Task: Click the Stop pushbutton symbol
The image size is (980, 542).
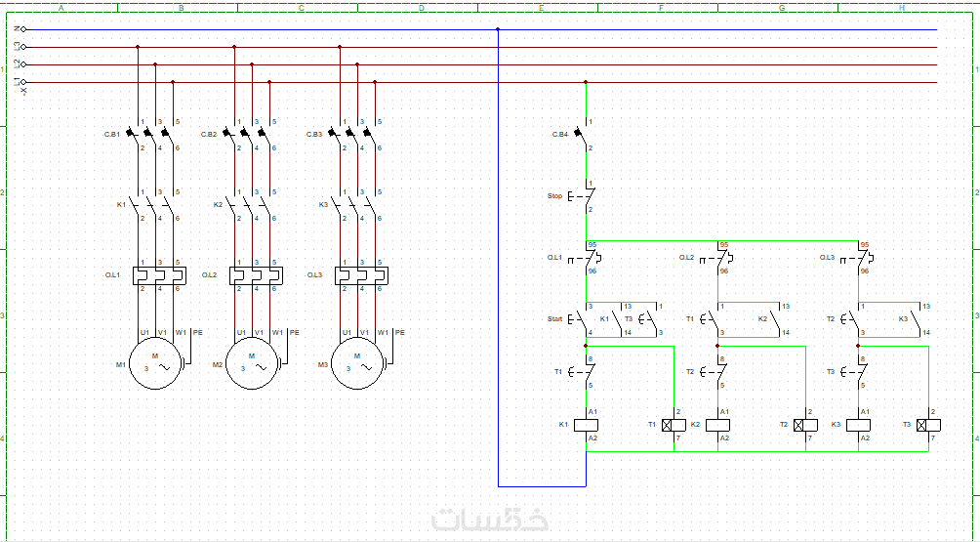Action: click(581, 195)
